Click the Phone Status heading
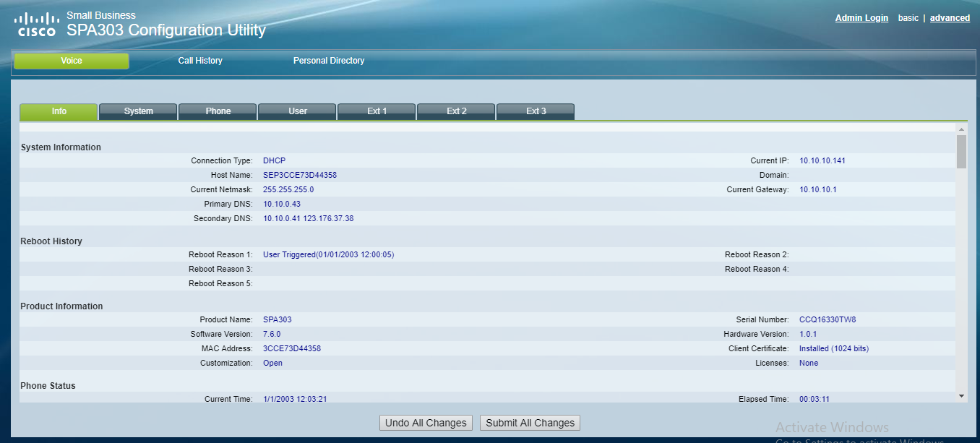Image resolution: width=980 pixels, height=443 pixels. 48,386
